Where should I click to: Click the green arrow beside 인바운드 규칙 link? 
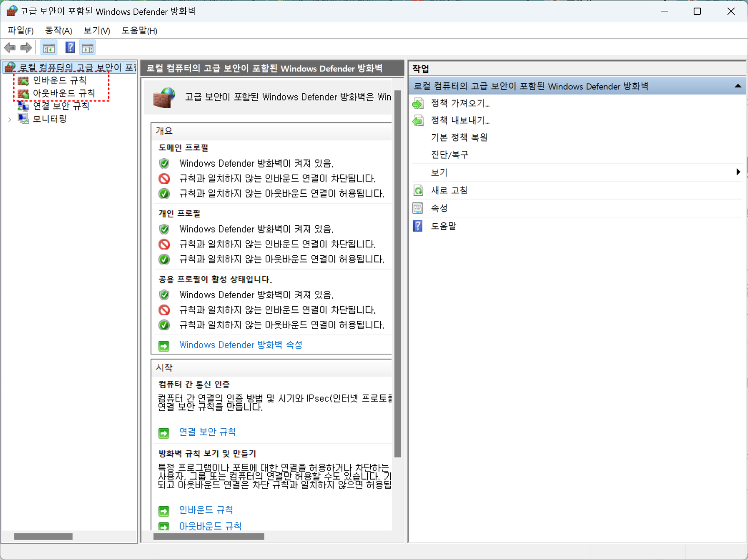(x=164, y=511)
